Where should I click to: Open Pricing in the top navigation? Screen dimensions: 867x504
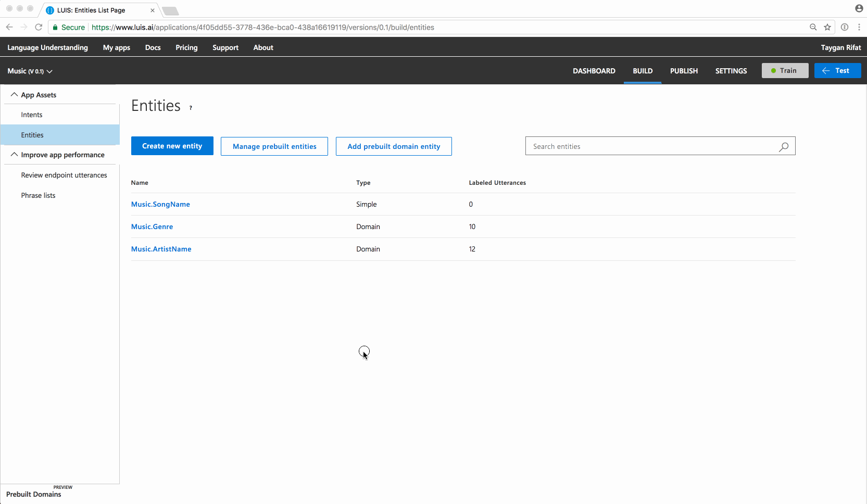[186, 47]
